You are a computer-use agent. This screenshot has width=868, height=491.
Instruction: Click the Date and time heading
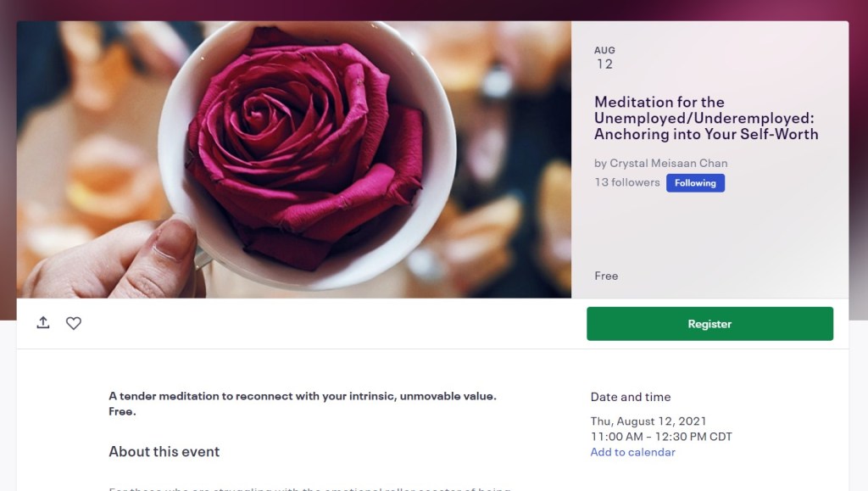point(630,397)
